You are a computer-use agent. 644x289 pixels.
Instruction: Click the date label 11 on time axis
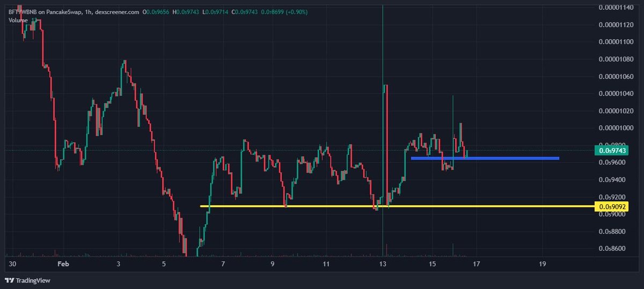[326, 264]
